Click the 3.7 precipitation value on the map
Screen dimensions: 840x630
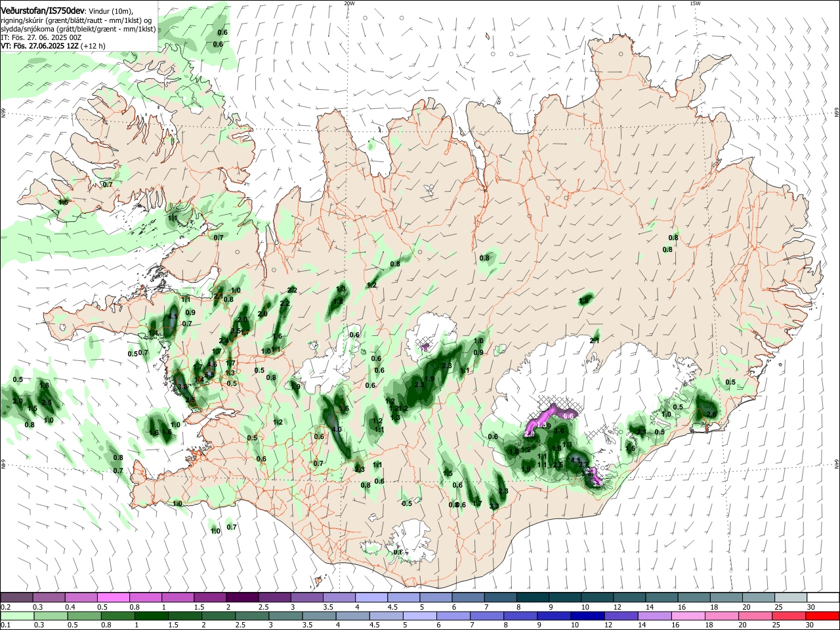pyautogui.click(x=583, y=465)
